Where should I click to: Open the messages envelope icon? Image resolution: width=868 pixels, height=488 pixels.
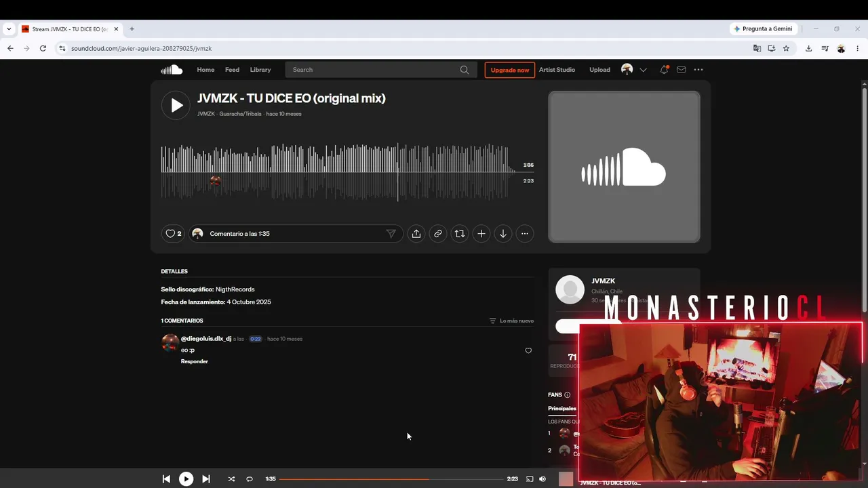tap(682, 70)
